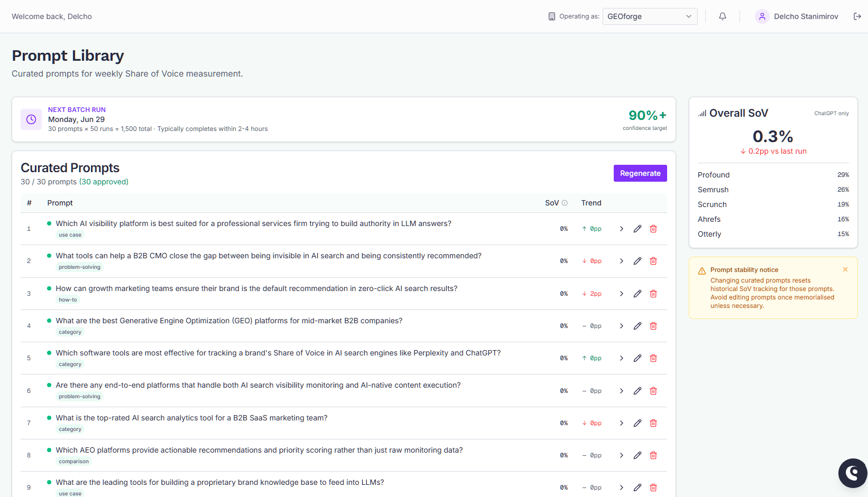Click the 'problem-solving' tag on prompt 6
The height and width of the screenshot is (497, 868).
(79, 397)
